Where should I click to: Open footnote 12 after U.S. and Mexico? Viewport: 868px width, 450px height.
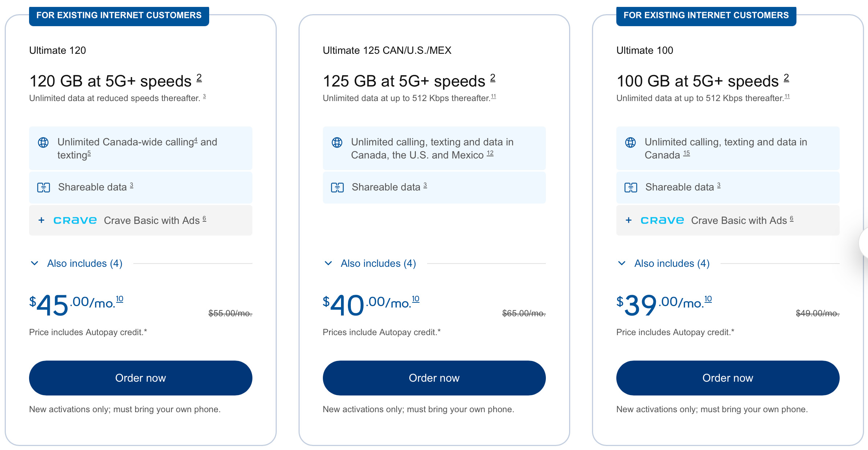tap(490, 153)
